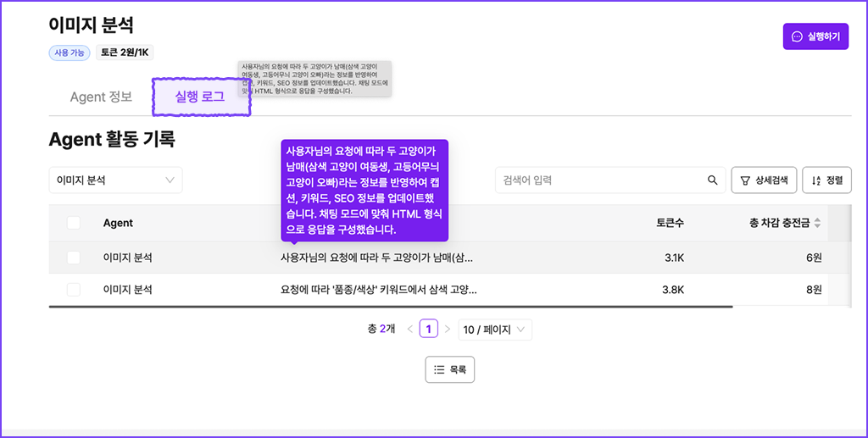The height and width of the screenshot is (438, 868).
Task: Open the 3.8K token log entry
Action: [378, 289]
